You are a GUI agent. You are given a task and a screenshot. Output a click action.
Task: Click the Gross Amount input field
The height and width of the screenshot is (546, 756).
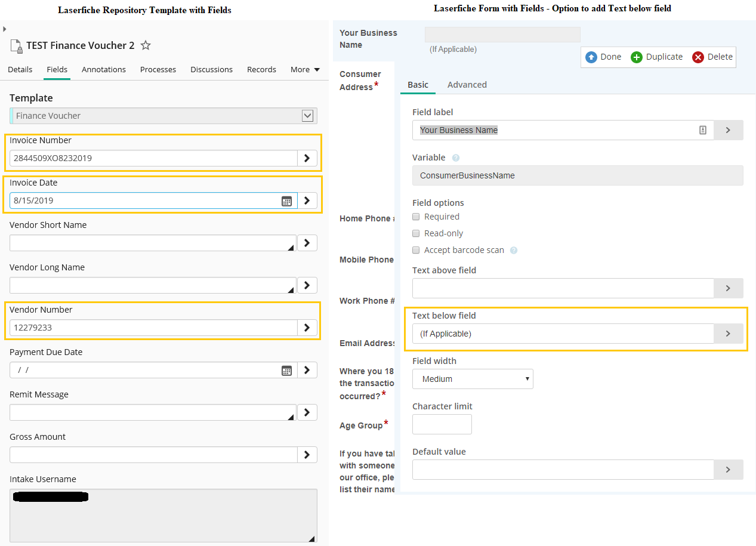click(x=153, y=455)
